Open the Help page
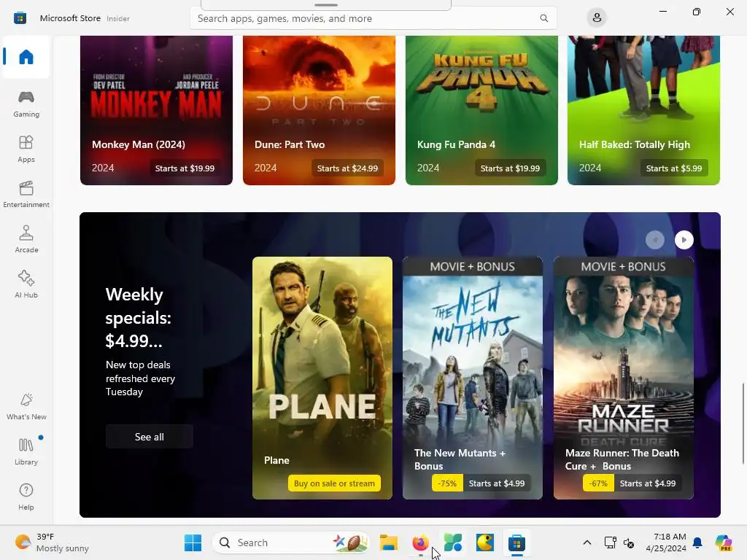This screenshot has height=560, width=747. [x=26, y=497]
